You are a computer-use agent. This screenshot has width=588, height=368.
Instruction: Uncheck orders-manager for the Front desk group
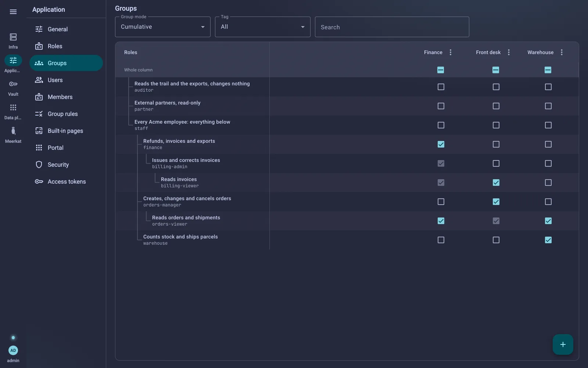[x=496, y=202]
